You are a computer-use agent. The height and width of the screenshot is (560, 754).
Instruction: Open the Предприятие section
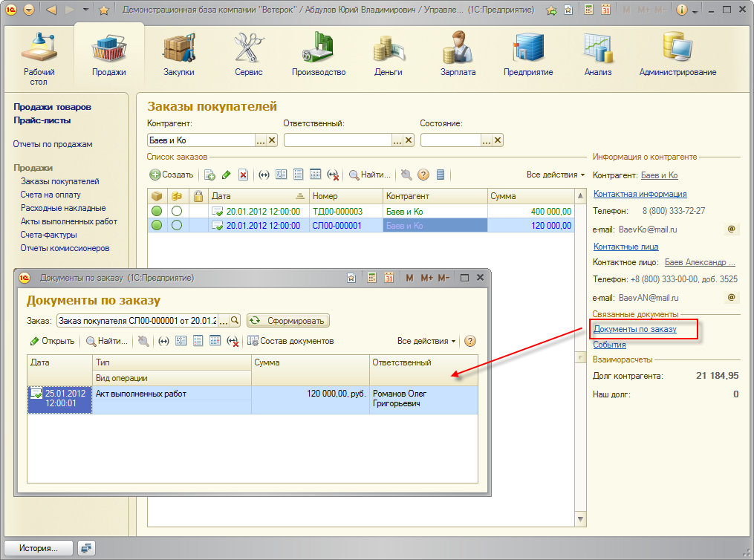pos(528,53)
